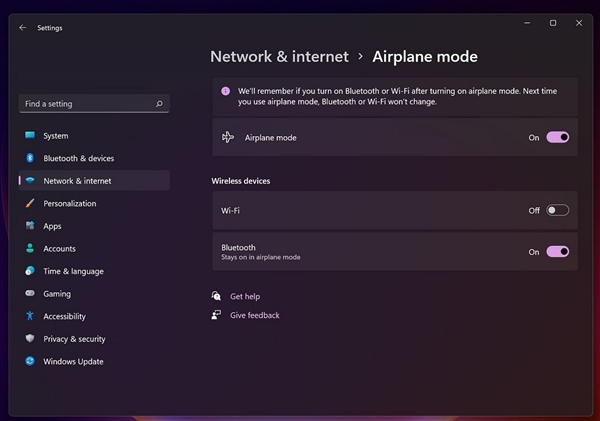
Task: Click the Gaming controller icon
Action: point(30,294)
